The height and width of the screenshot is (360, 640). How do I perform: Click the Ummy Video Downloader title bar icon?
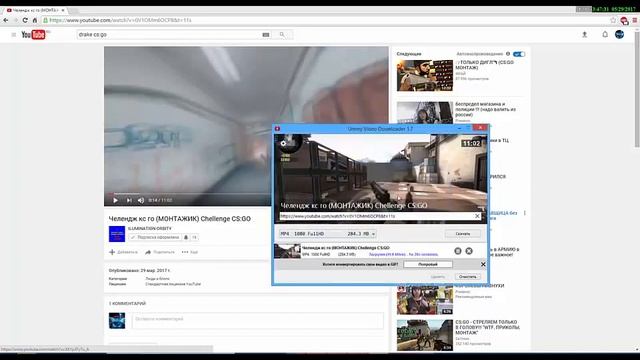(x=278, y=129)
